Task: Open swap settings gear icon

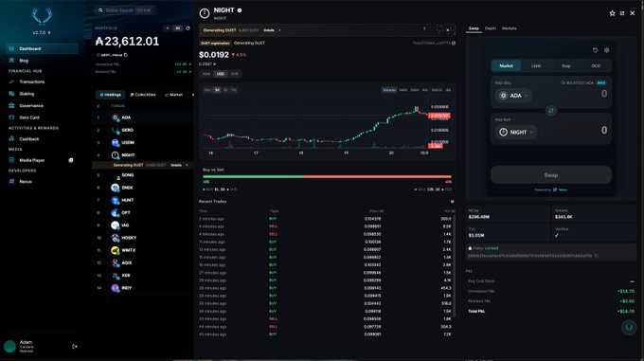Action: [x=607, y=50]
